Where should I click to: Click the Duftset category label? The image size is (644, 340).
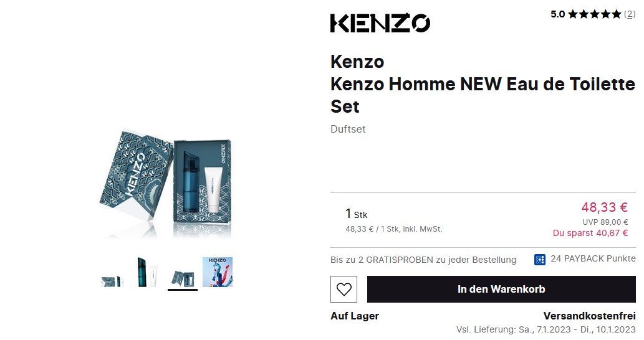tap(348, 129)
